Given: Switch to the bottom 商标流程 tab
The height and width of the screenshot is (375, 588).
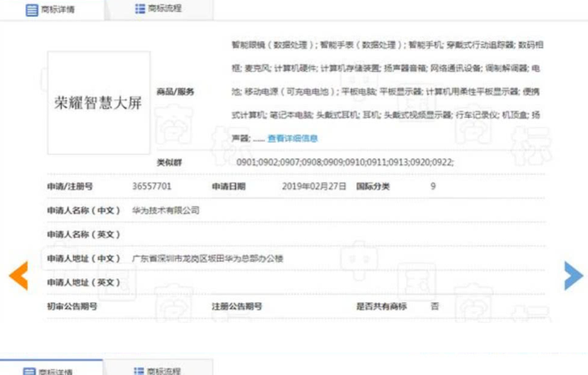Looking at the screenshot, I should 158,368.
